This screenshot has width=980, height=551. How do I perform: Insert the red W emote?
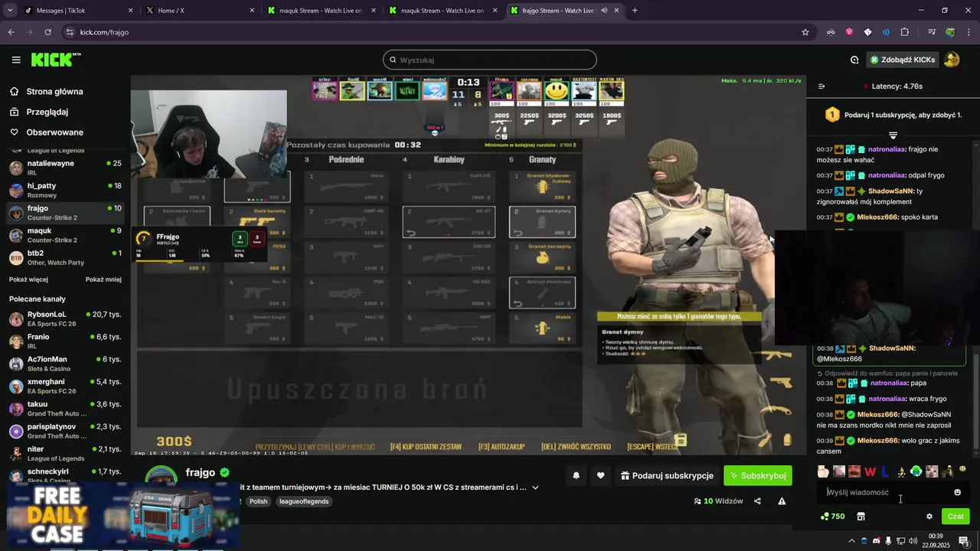pos(870,471)
